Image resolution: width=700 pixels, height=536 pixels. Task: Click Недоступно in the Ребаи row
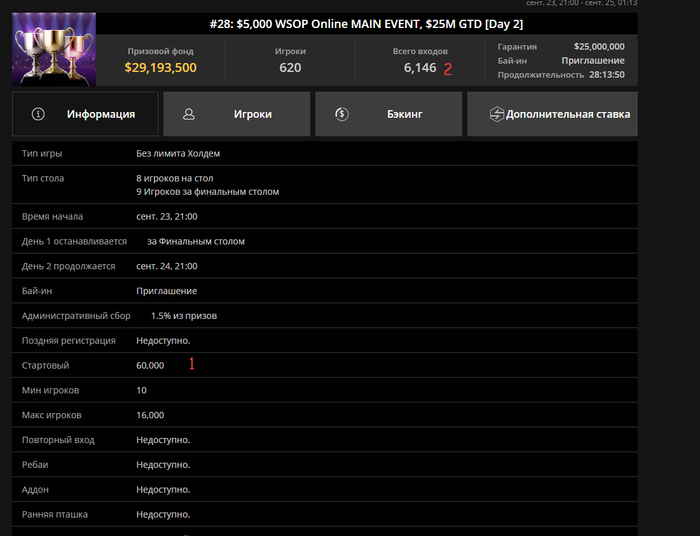(163, 465)
